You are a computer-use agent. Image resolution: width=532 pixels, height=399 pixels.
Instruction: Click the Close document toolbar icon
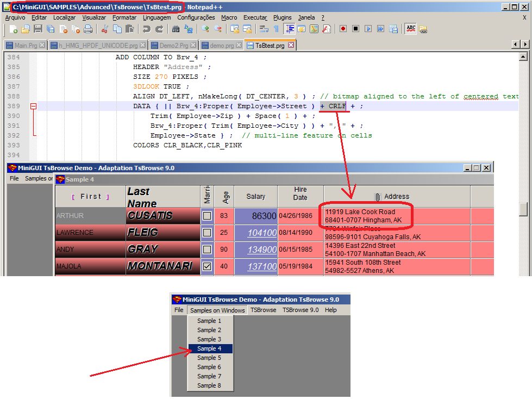63,29
